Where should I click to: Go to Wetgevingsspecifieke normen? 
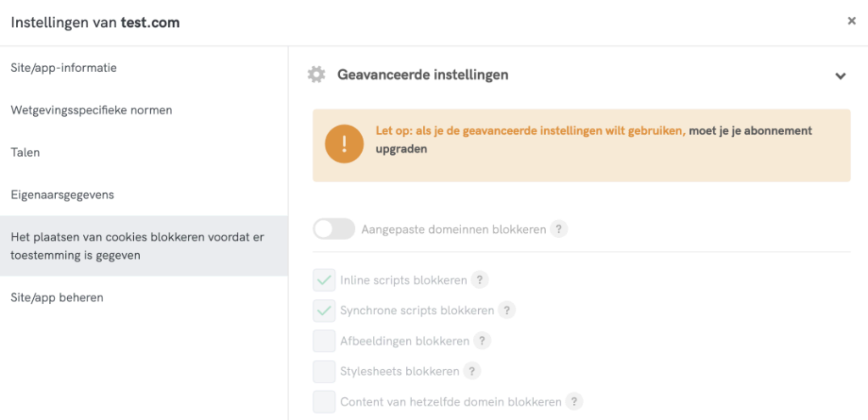(92, 110)
